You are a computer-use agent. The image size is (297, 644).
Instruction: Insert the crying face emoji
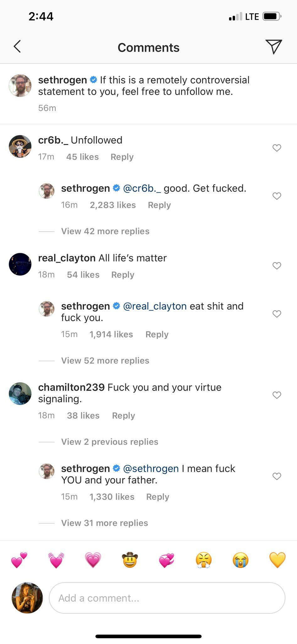pyautogui.click(x=240, y=560)
